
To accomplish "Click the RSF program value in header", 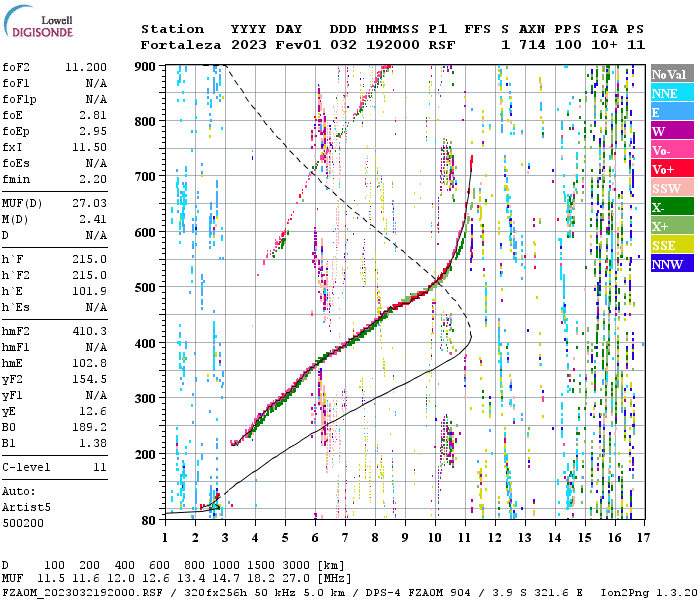I will pyautogui.click(x=442, y=45).
